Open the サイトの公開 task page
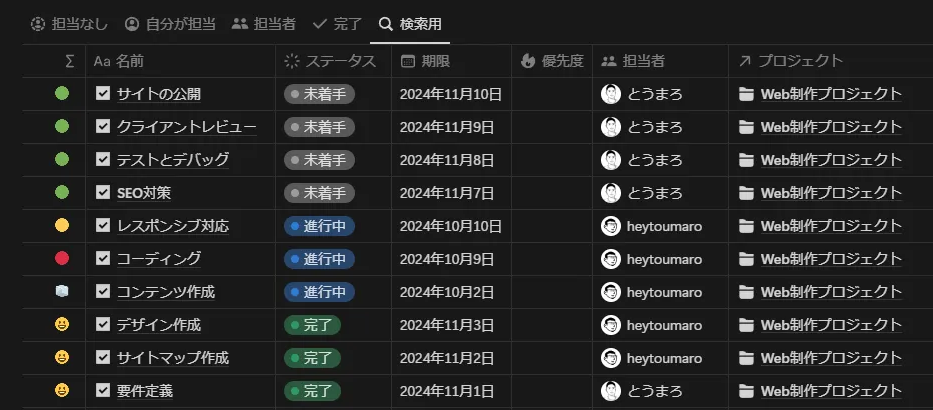 pos(158,94)
